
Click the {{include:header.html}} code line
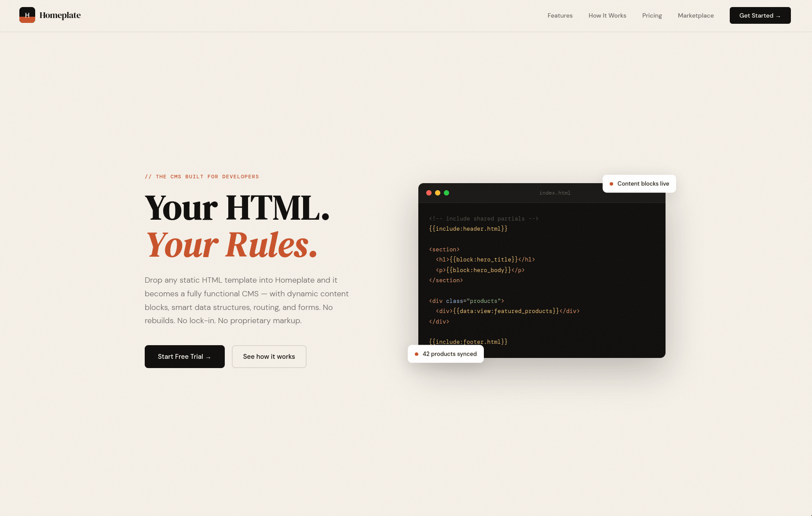coord(468,229)
